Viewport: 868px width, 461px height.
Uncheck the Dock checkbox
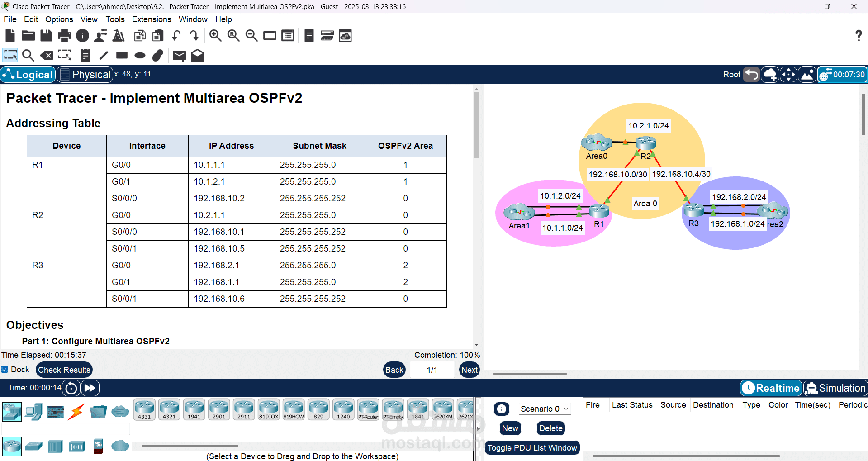pos(5,369)
